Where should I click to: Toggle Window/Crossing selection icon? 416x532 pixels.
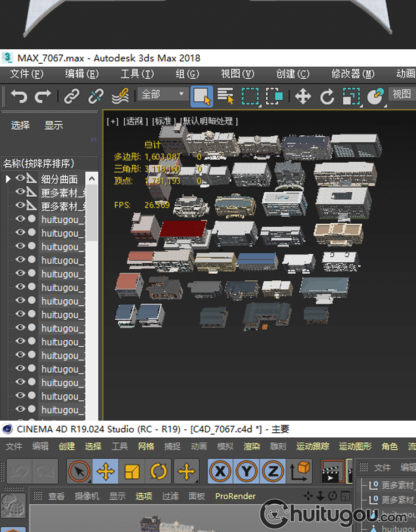(274, 96)
